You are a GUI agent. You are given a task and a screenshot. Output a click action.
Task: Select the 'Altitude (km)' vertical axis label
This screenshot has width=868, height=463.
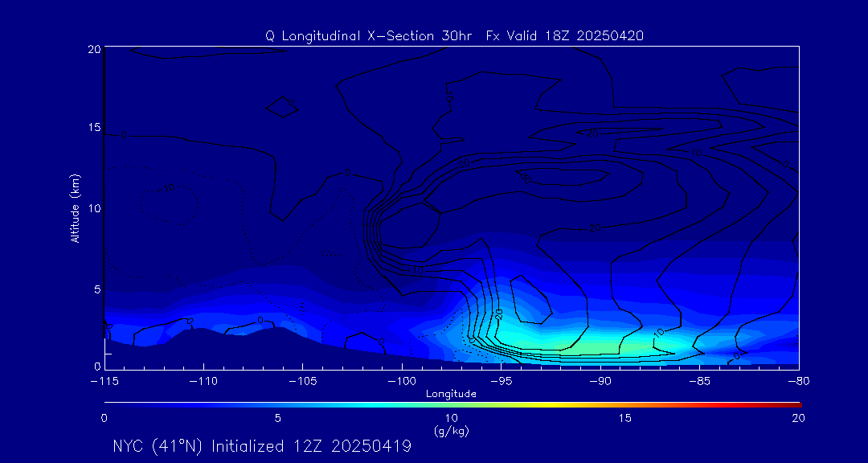[x=75, y=208]
